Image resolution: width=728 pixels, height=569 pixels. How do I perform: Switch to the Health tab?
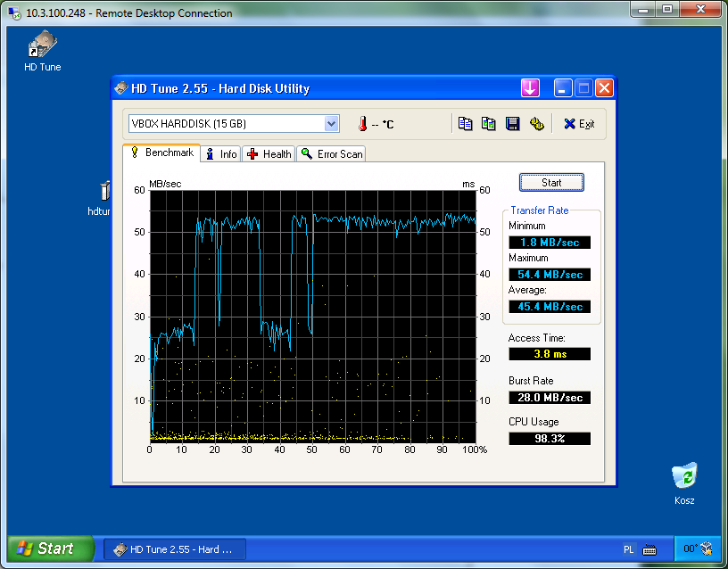tap(269, 154)
